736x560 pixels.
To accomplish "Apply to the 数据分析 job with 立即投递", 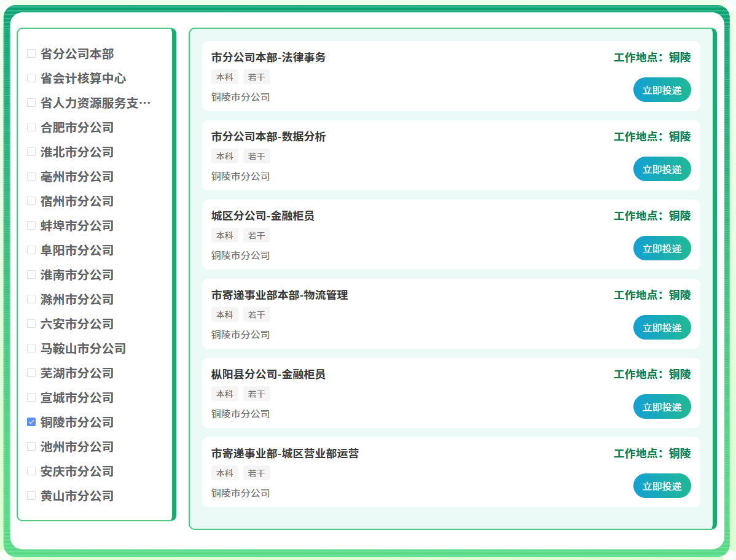I will (x=662, y=169).
